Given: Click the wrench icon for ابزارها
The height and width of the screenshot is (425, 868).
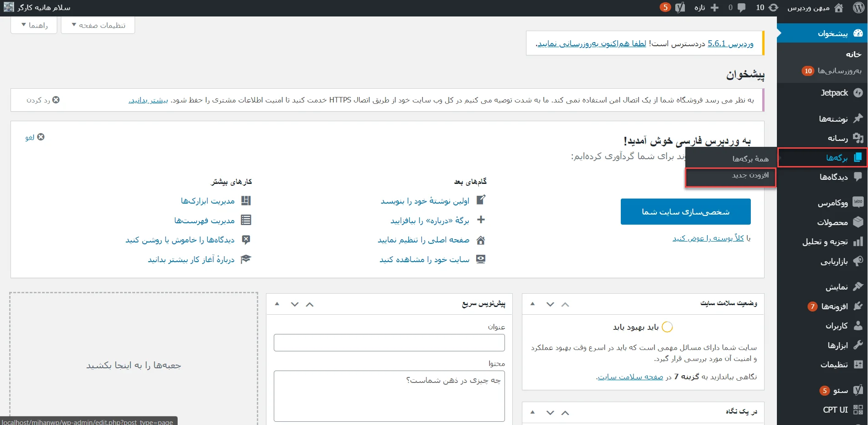Looking at the screenshot, I should point(858,345).
